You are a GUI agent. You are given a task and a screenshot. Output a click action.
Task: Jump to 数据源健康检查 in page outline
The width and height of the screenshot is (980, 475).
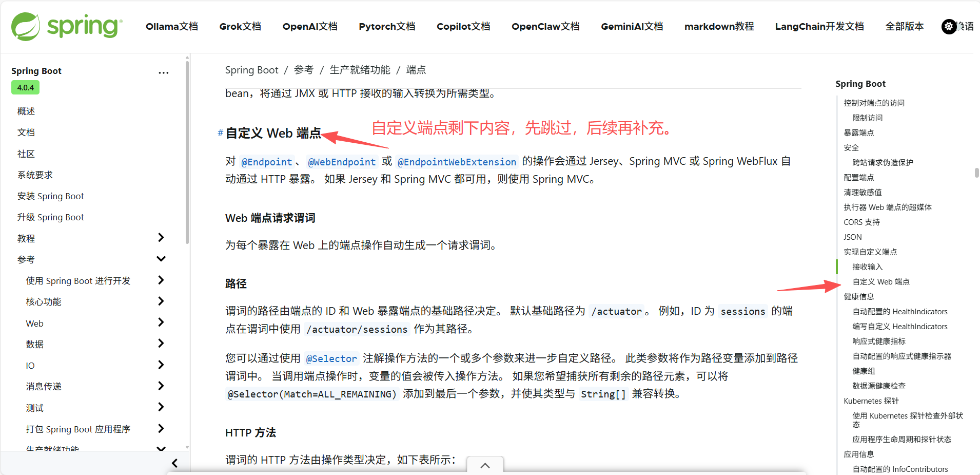point(879,386)
